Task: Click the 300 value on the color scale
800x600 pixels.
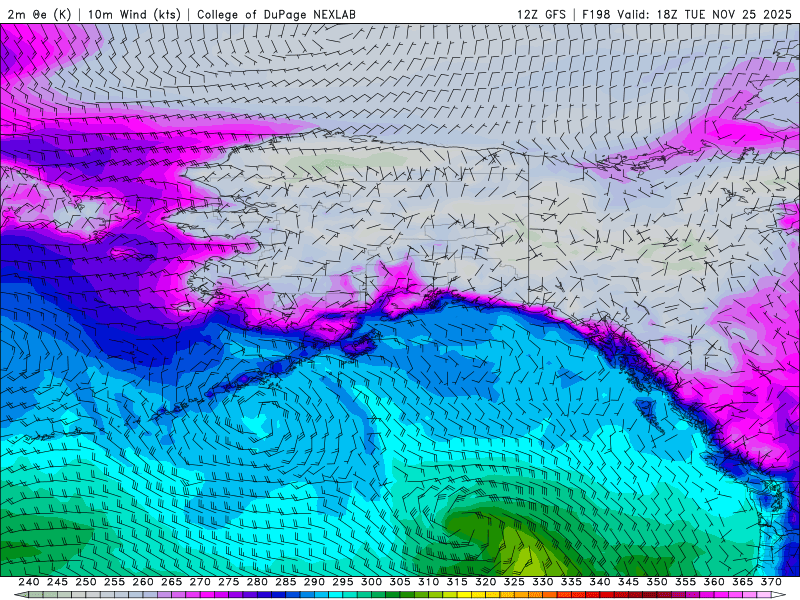Action: coord(371,582)
